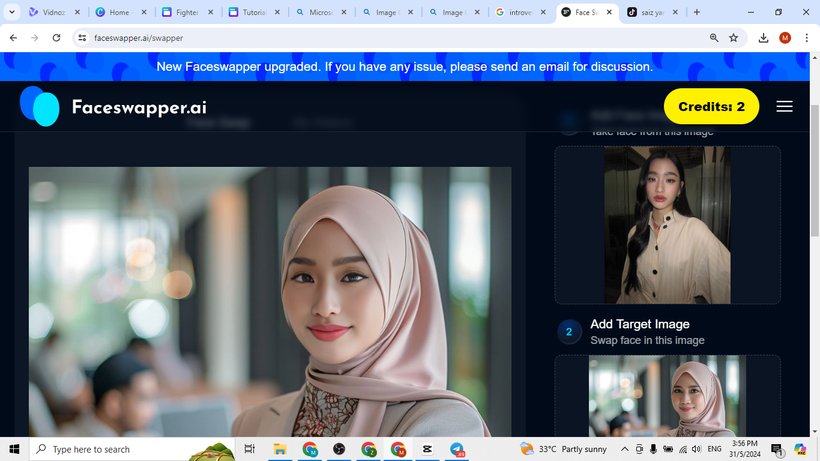Image resolution: width=820 pixels, height=461 pixels.
Task: Click the upgrade notice banner text
Action: click(x=405, y=67)
